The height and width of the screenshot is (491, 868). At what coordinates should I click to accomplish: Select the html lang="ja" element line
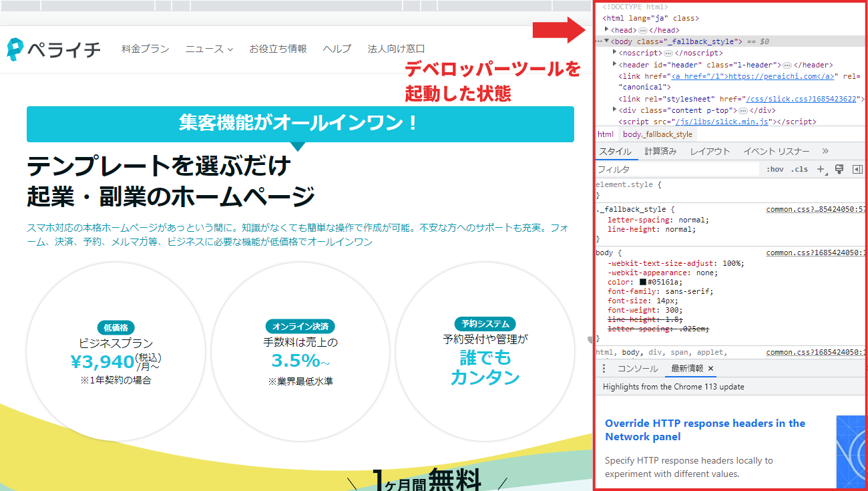point(650,18)
